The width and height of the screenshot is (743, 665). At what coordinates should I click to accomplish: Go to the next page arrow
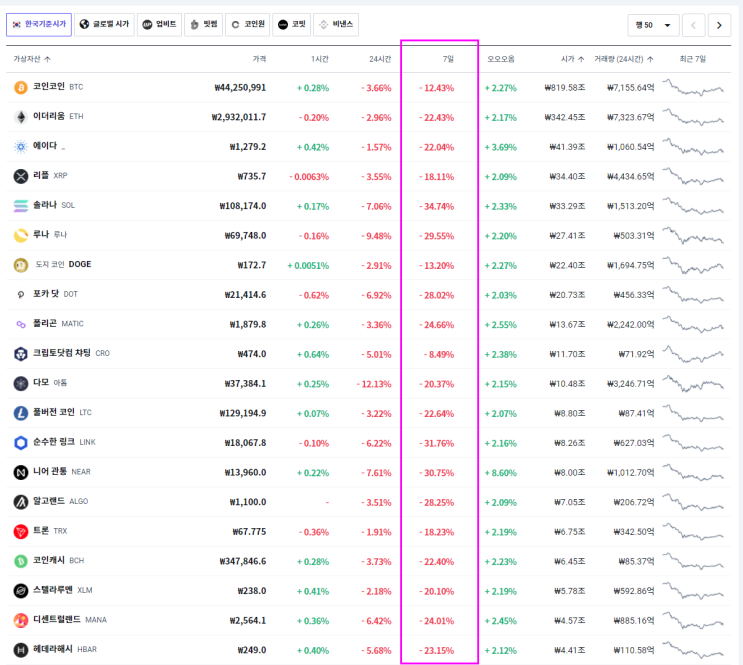(719, 25)
